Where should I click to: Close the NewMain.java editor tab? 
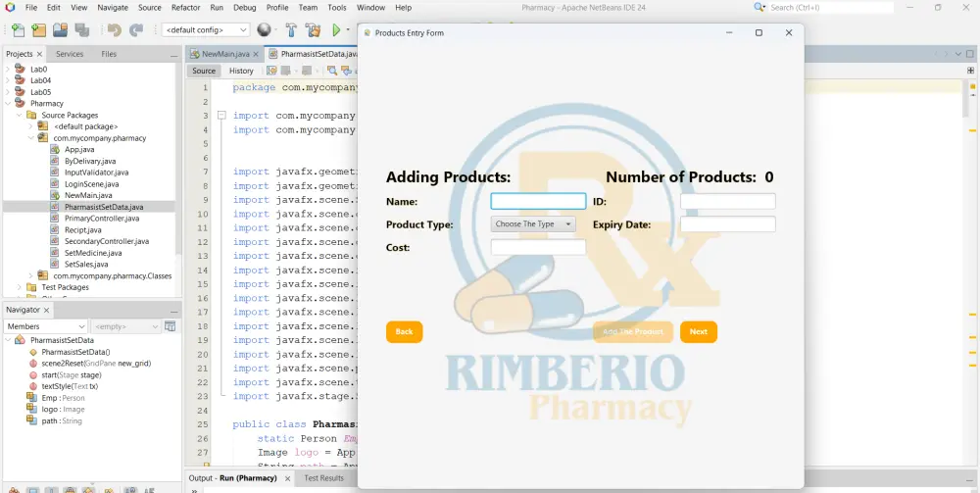[x=256, y=54]
